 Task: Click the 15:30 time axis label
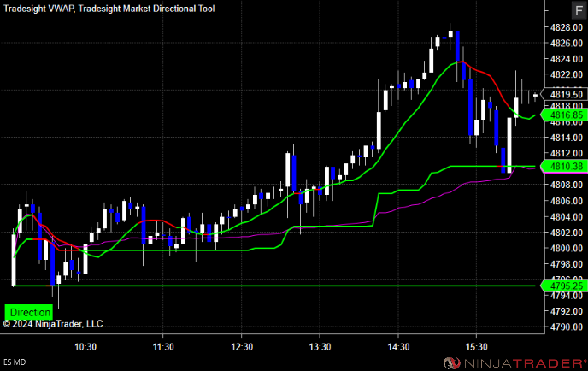point(477,347)
